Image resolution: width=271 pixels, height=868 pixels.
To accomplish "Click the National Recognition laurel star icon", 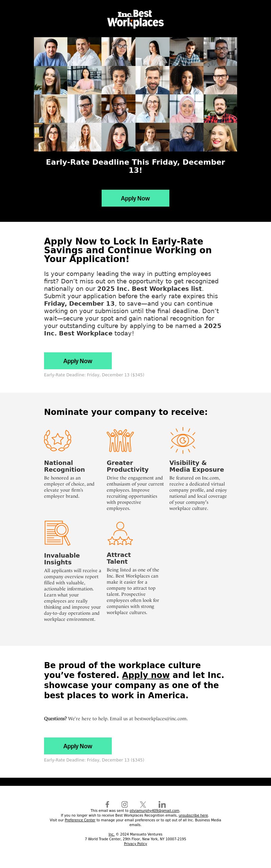I will [58, 440].
